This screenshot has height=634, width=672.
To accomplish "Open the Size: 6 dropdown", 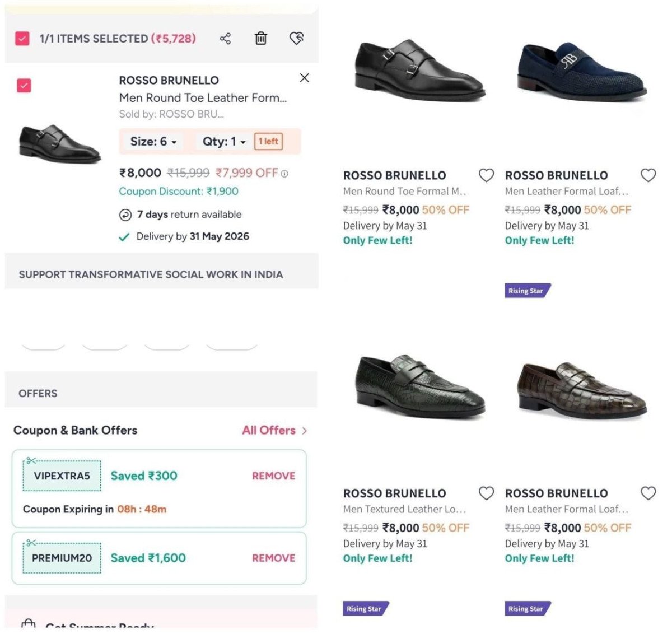I will (x=153, y=142).
